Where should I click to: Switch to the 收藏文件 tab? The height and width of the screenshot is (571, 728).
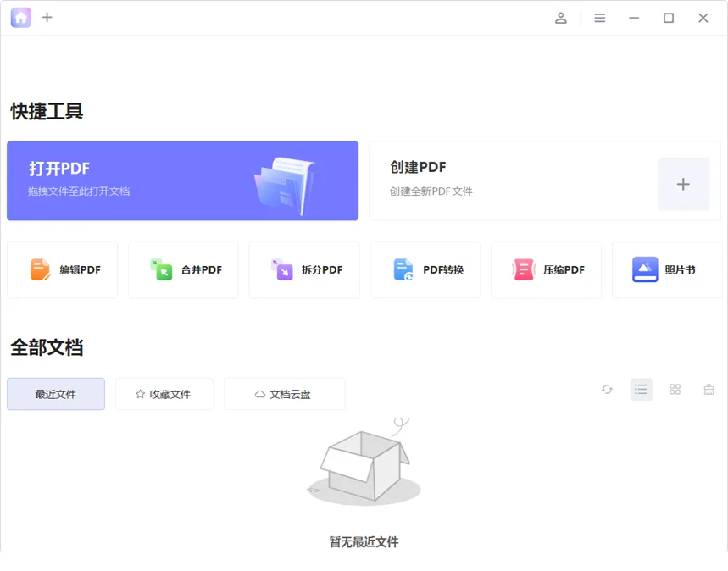coord(164,394)
